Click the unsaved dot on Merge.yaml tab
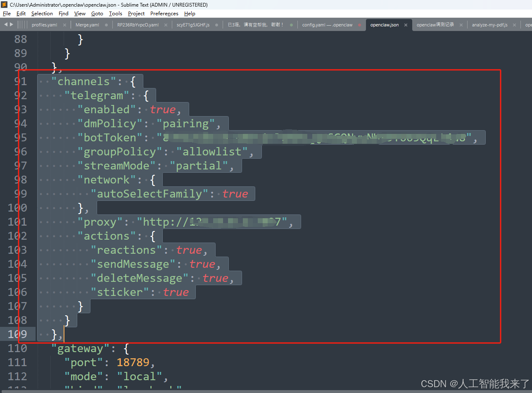The image size is (532, 393). point(107,25)
